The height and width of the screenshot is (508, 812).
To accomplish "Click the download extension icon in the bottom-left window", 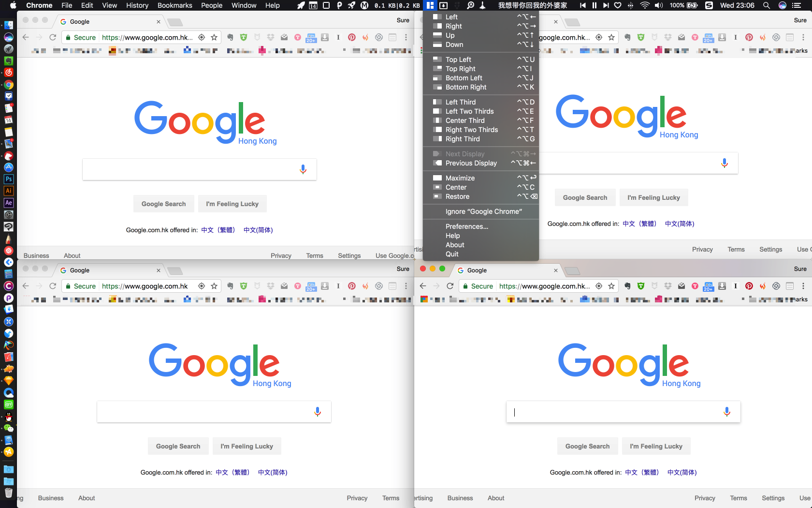I will coord(325,286).
